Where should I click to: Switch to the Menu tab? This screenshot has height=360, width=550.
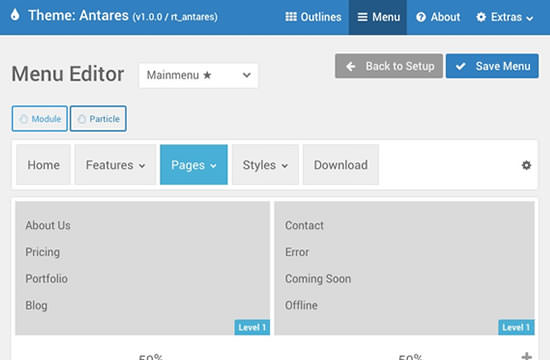pos(378,17)
